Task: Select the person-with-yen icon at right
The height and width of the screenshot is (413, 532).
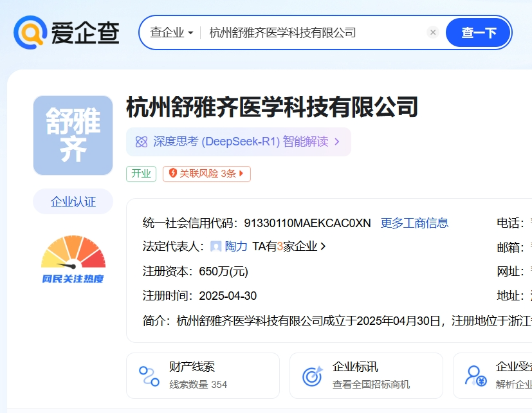Action: click(x=475, y=376)
